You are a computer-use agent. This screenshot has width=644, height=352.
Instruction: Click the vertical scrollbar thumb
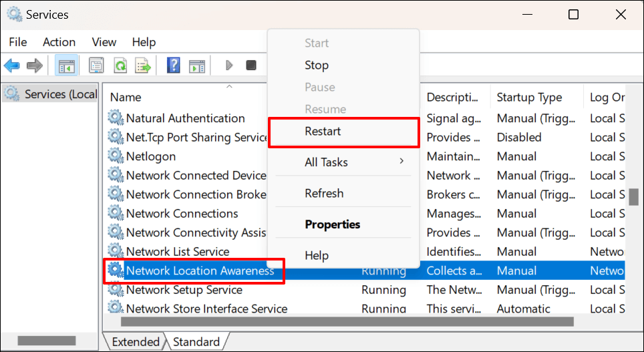point(633,198)
